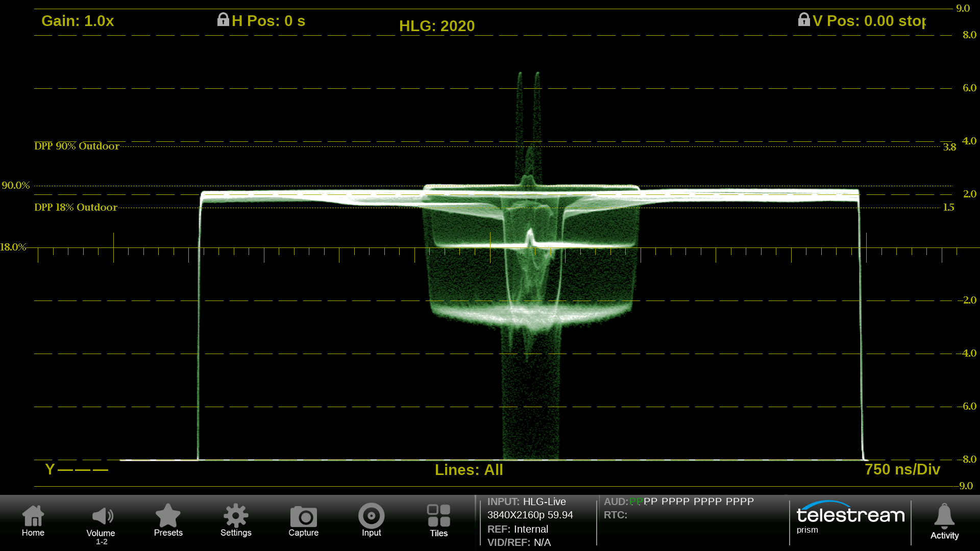Capture screenshot with camera icon
This screenshot has width=980, height=551.
coord(303,517)
